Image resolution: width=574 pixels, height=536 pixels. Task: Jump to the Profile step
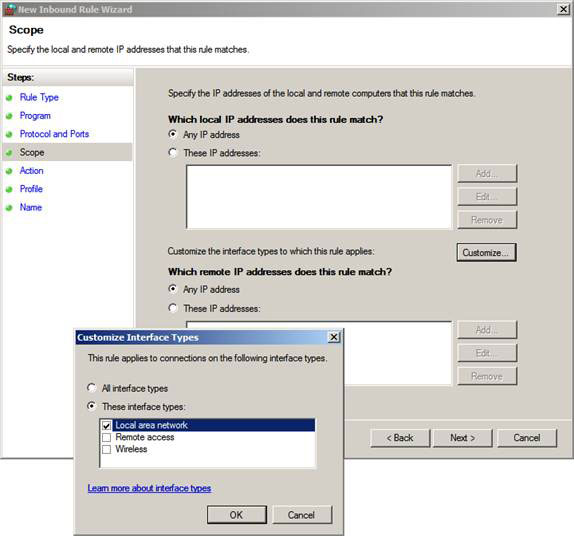point(31,189)
